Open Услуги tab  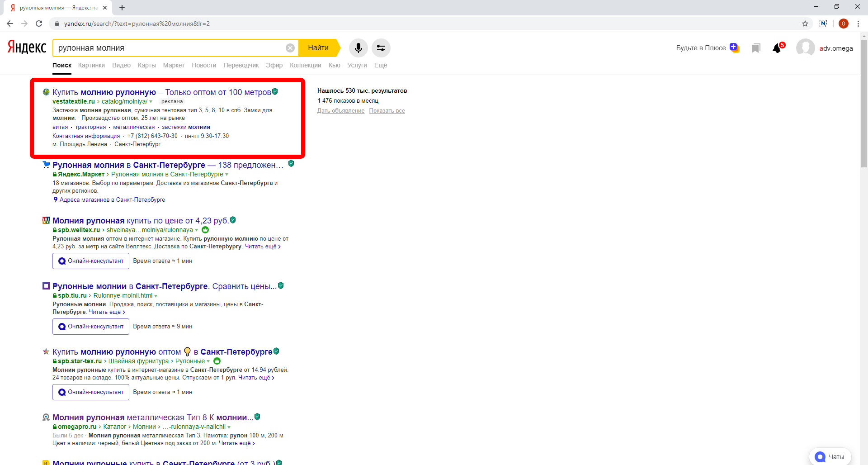(x=357, y=65)
